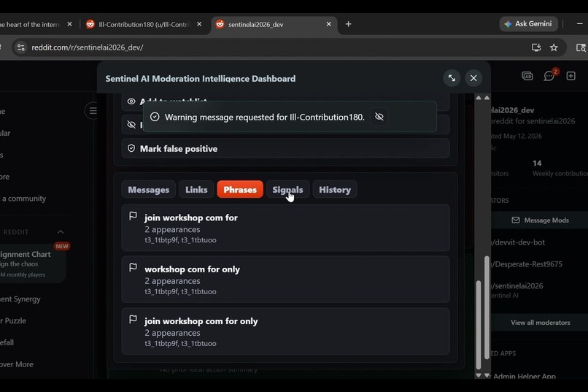Select the Phrases tab
Image resolution: width=588 pixels, height=392 pixels.
pos(240,190)
